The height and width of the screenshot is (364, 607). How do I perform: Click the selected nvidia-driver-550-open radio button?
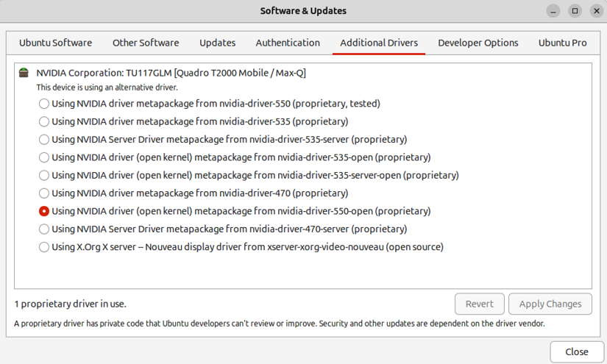pyautogui.click(x=44, y=211)
